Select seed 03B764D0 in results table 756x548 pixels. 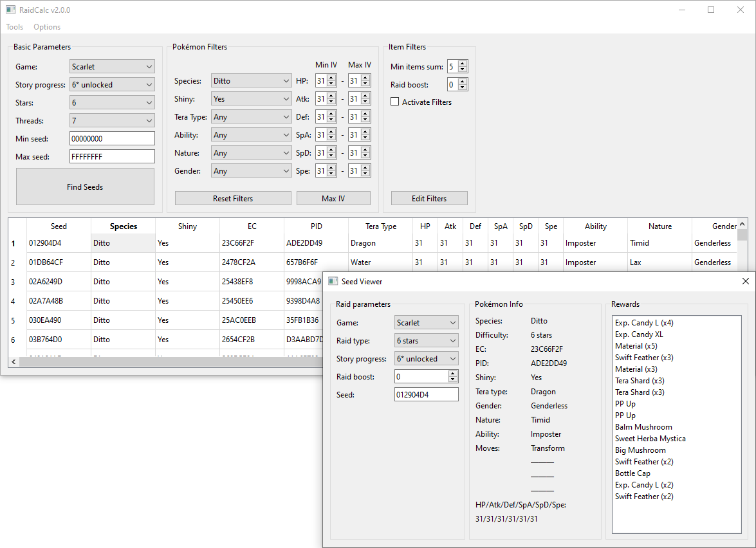tap(59, 340)
